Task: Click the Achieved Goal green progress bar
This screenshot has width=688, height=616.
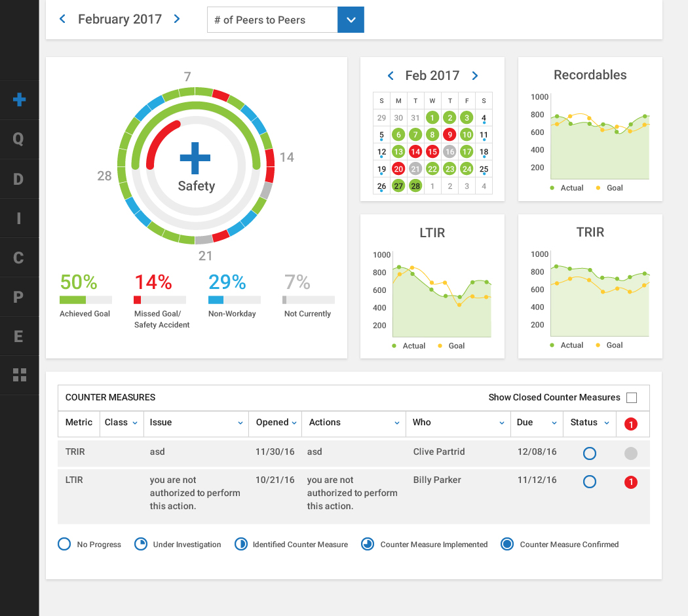Action: (x=73, y=300)
